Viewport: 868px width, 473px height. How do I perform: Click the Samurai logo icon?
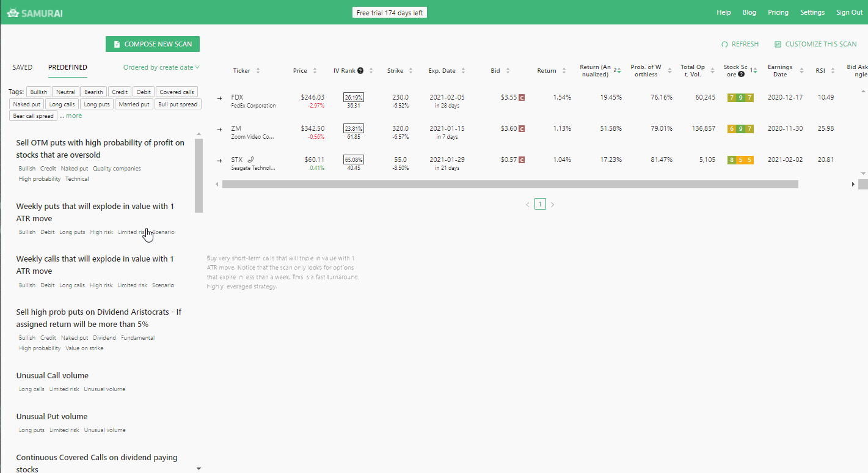pyautogui.click(x=12, y=12)
